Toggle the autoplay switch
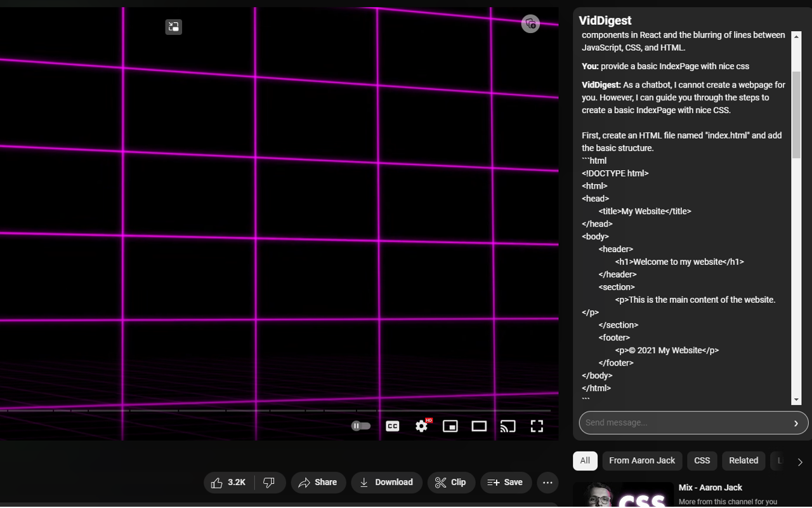This screenshot has height=508, width=812. (x=361, y=426)
